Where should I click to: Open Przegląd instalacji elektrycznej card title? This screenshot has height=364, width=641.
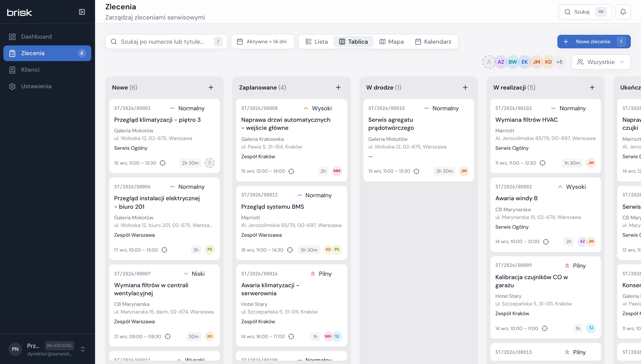pyautogui.click(x=157, y=202)
